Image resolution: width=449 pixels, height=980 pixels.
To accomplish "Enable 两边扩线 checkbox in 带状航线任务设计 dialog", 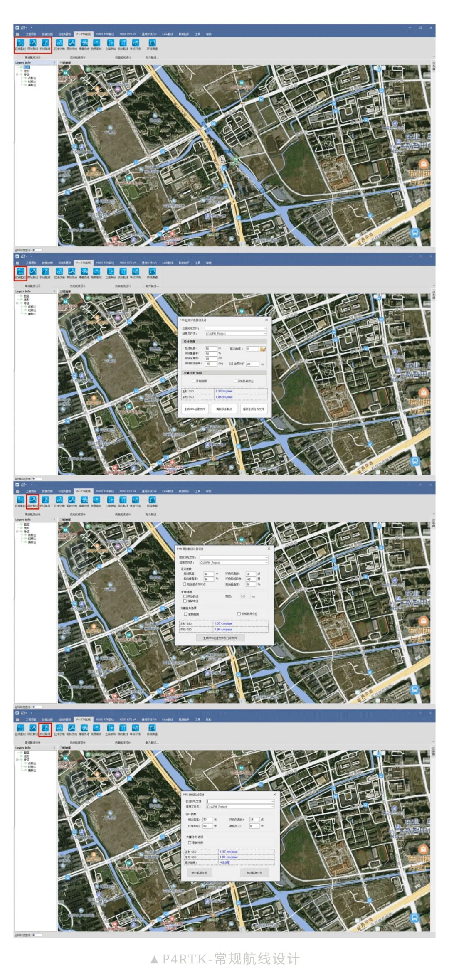I will tap(185, 596).
